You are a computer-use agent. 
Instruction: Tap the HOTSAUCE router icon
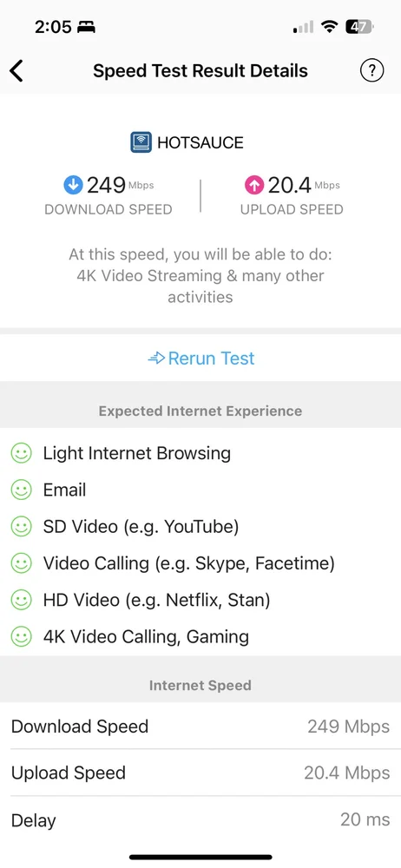click(141, 142)
